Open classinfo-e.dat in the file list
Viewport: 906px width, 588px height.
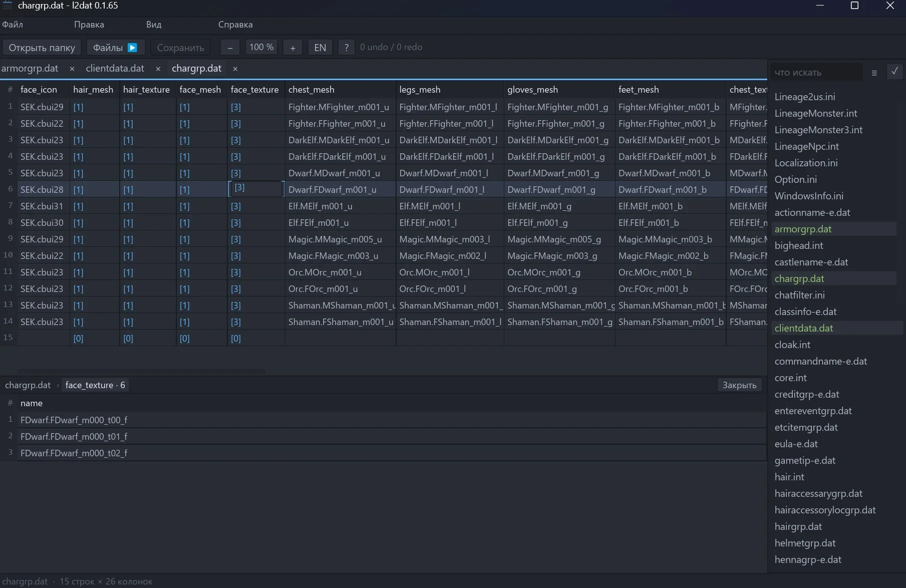point(806,312)
